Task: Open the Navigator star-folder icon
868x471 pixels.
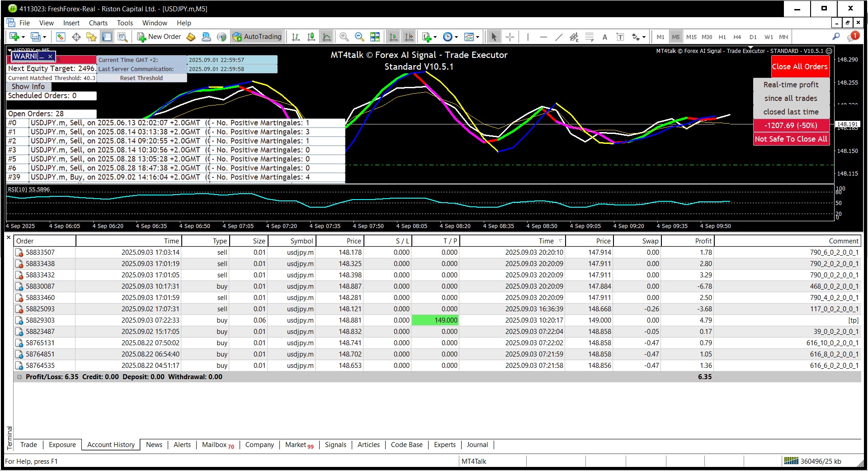Action: [91, 37]
